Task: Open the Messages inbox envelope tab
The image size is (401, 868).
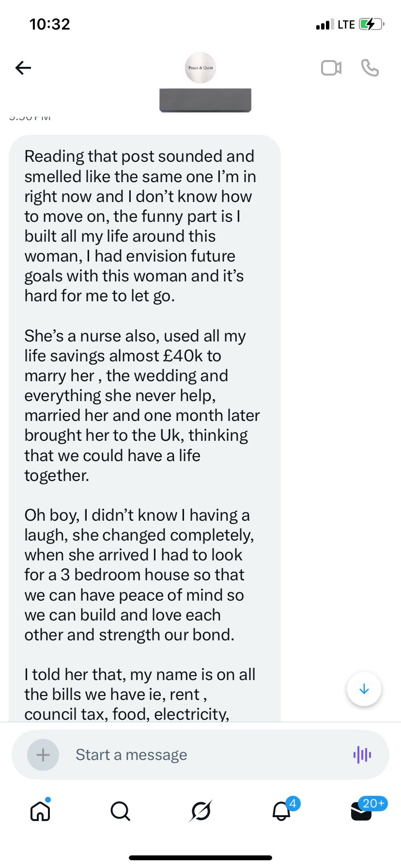Action: (x=361, y=810)
